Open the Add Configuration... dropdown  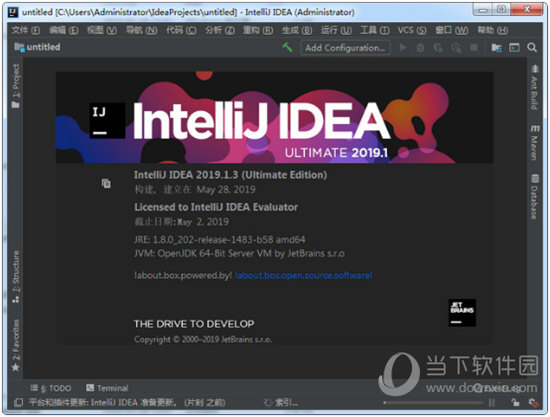345,48
